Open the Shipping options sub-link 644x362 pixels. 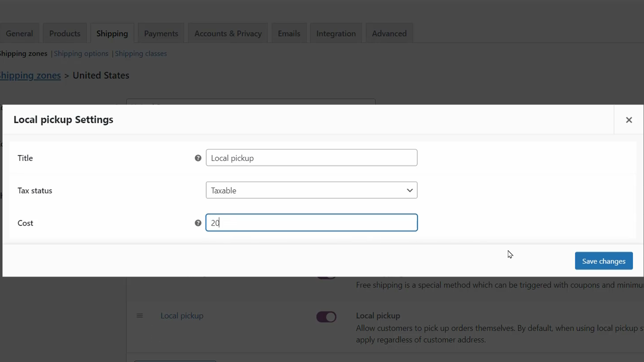81,54
